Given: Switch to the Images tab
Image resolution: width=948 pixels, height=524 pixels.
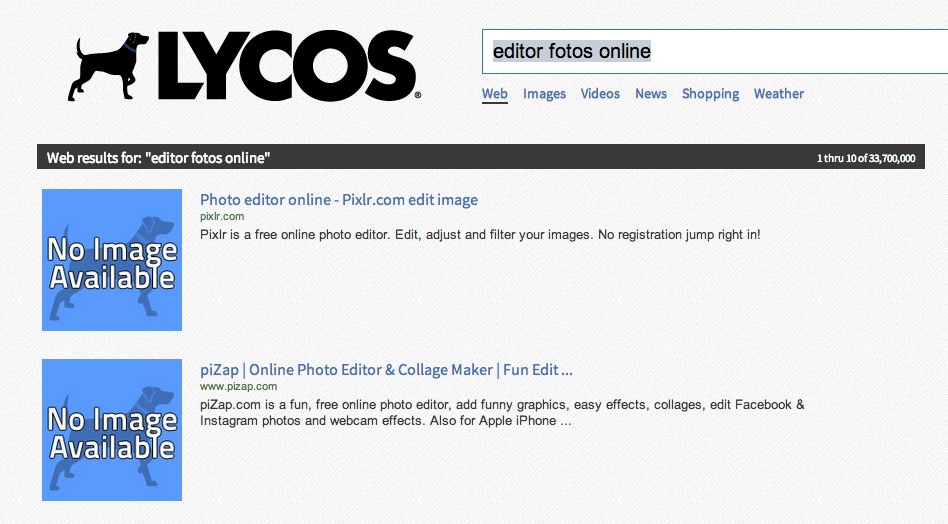Looking at the screenshot, I should (x=544, y=94).
